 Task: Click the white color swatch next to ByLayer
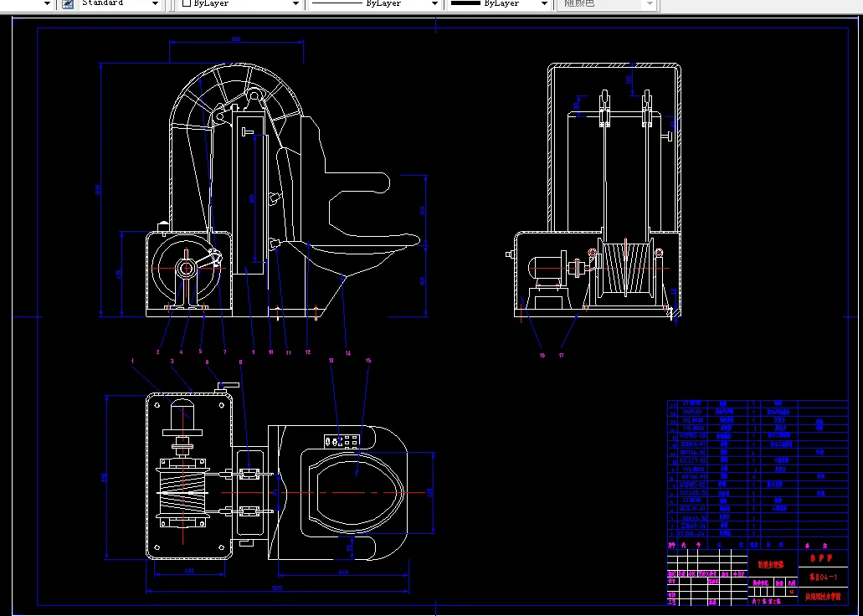click(x=186, y=3)
